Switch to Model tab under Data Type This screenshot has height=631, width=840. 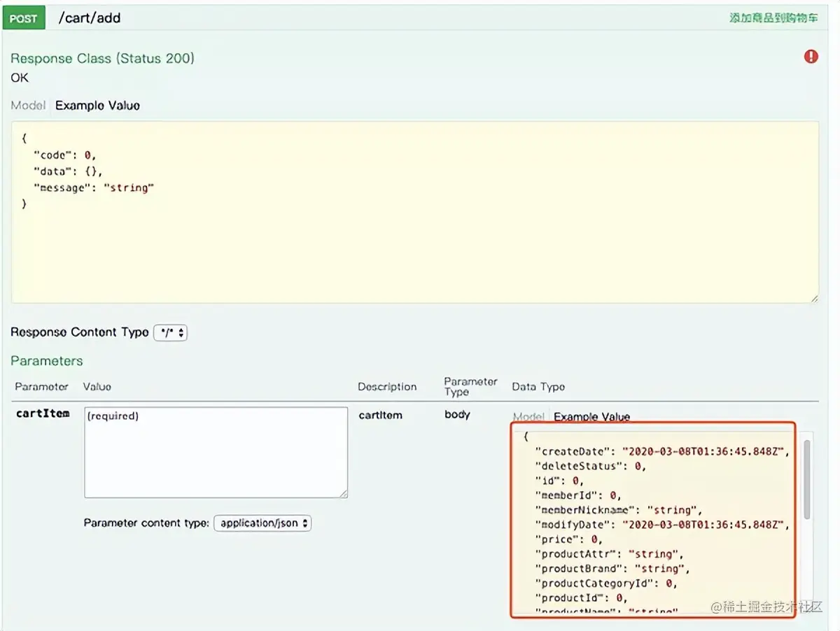coord(528,417)
